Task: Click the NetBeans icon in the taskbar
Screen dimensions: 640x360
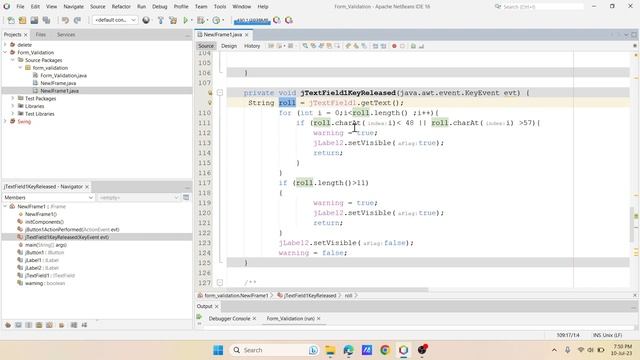Action: pos(403,350)
